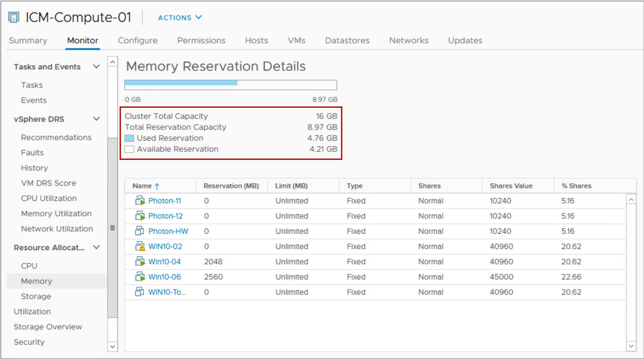This screenshot has width=644, height=359.
Task: Switch to the Updates tab
Action: pyautogui.click(x=465, y=41)
